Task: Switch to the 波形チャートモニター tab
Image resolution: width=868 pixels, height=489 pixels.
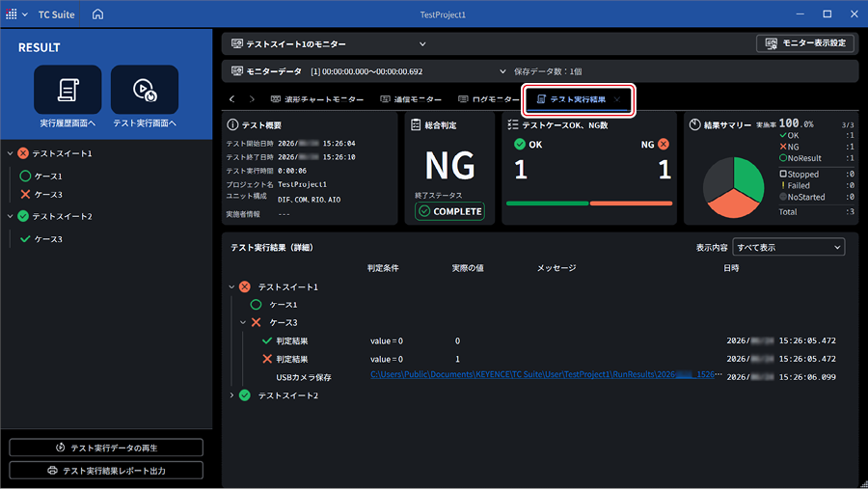Action: (317, 99)
